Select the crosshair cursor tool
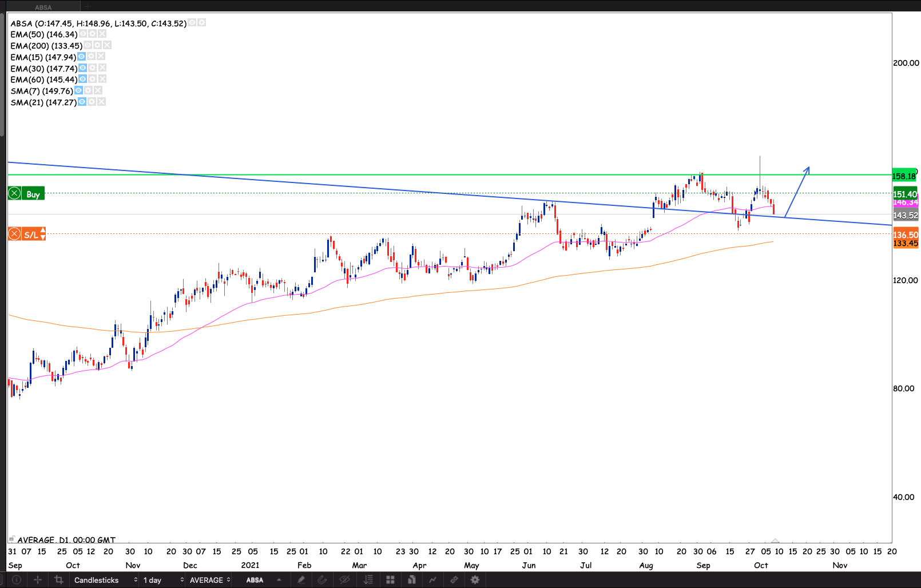The width and height of the screenshot is (921, 588). tap(38, 580)
